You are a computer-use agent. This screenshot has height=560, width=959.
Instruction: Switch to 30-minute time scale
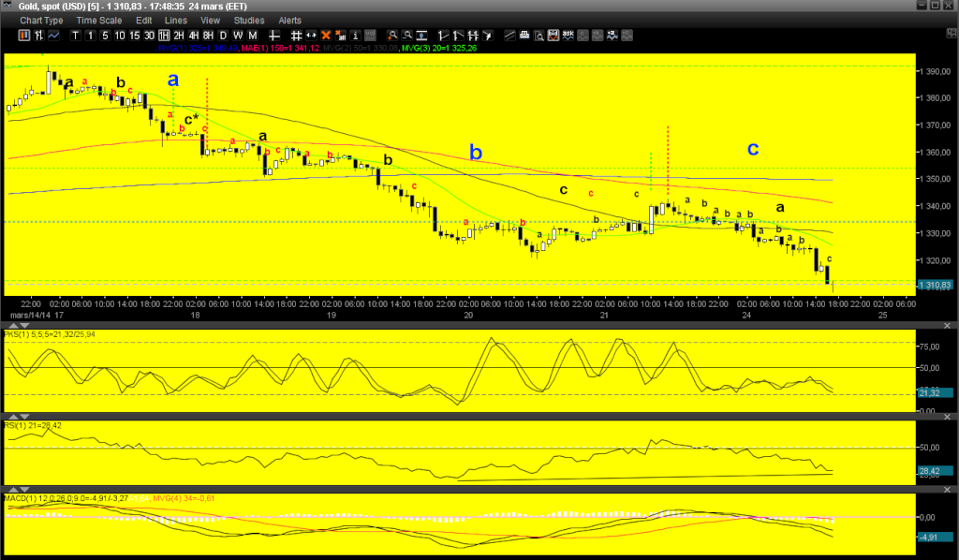[149, 36]
